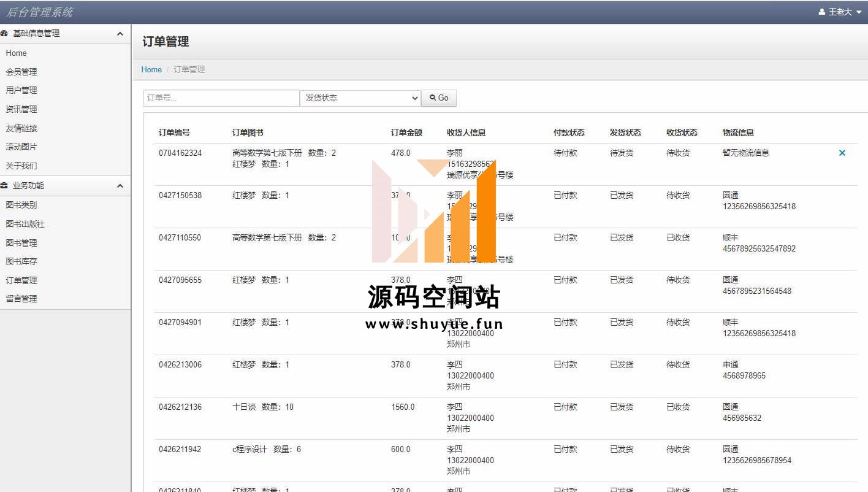Select order number 0426211942
The height and width of the screenshot is (492, 868).
(x=180, y=449)
